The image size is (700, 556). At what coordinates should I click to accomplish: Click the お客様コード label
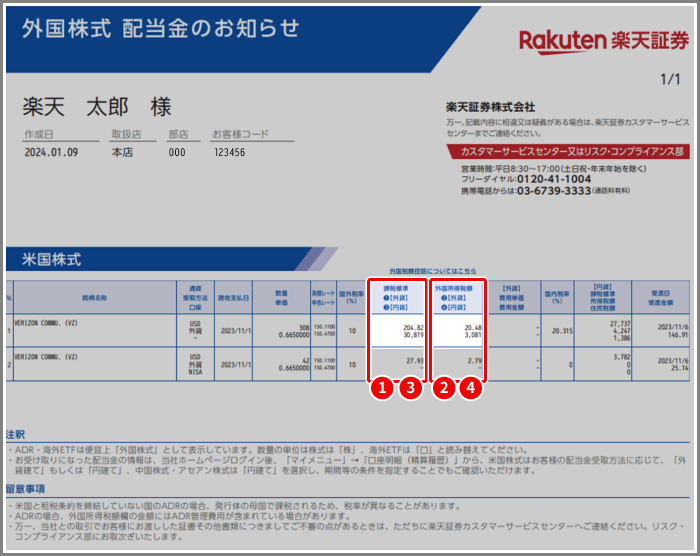[x=240, y=134]
